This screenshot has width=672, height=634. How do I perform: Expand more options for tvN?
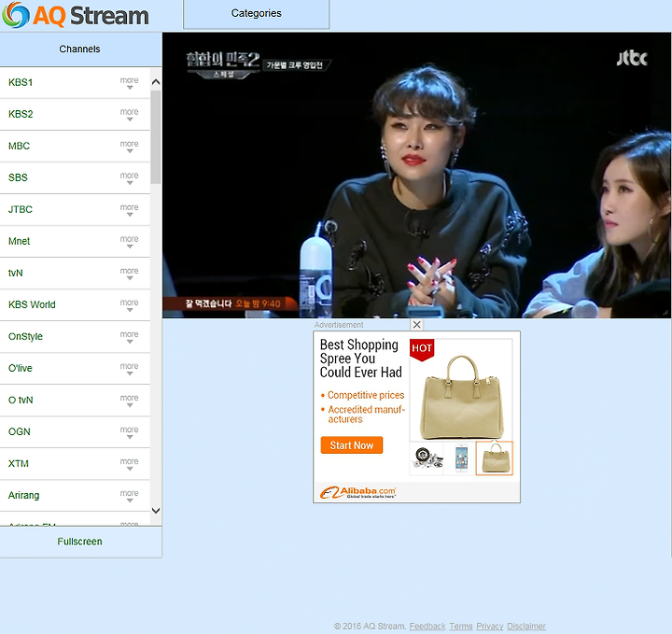click(x=130, y=273)
